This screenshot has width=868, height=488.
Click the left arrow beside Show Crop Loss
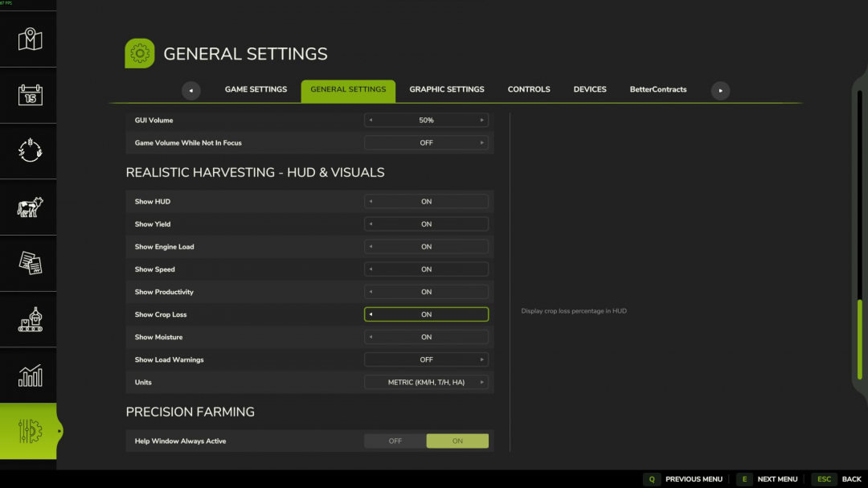pyautogui.click(x=371, y=314)
